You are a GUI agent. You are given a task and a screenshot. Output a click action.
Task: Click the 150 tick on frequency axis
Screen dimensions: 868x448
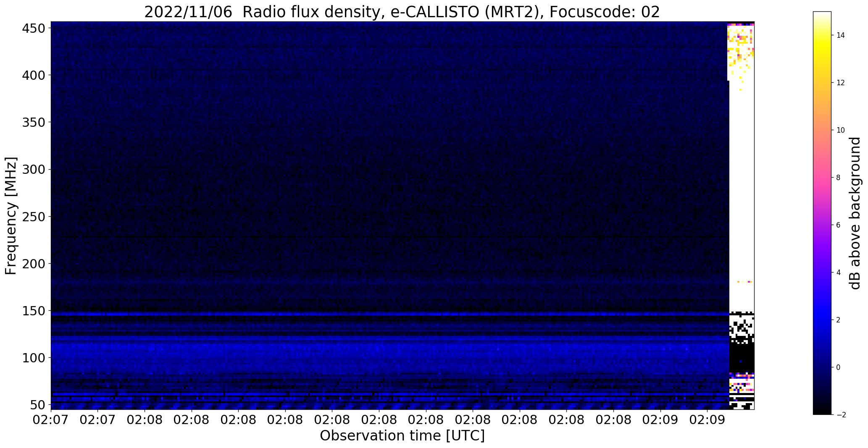[33, 311]
